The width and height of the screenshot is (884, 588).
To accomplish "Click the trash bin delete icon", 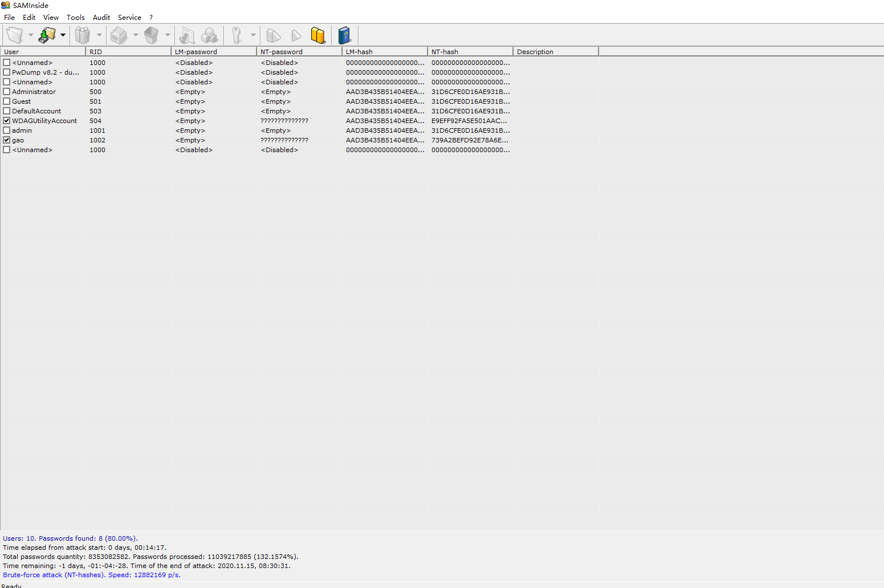I will (x=151, y=35).
